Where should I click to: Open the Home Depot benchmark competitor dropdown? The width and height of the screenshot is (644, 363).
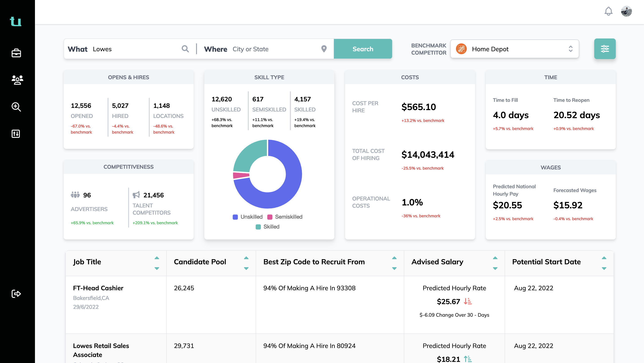coord(514,49)
